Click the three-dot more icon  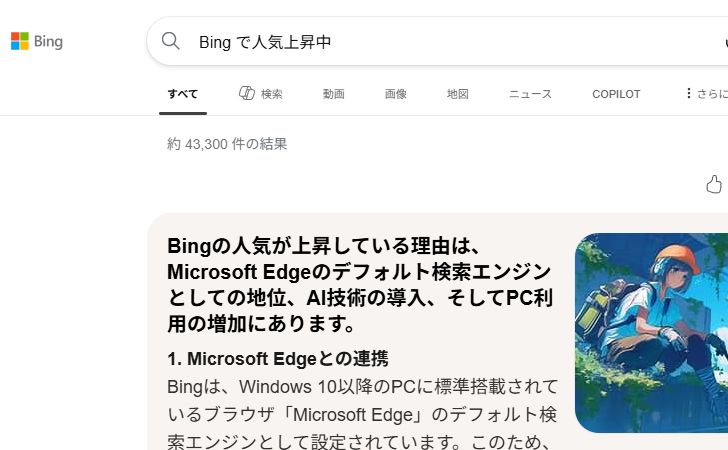coord(688,93)
